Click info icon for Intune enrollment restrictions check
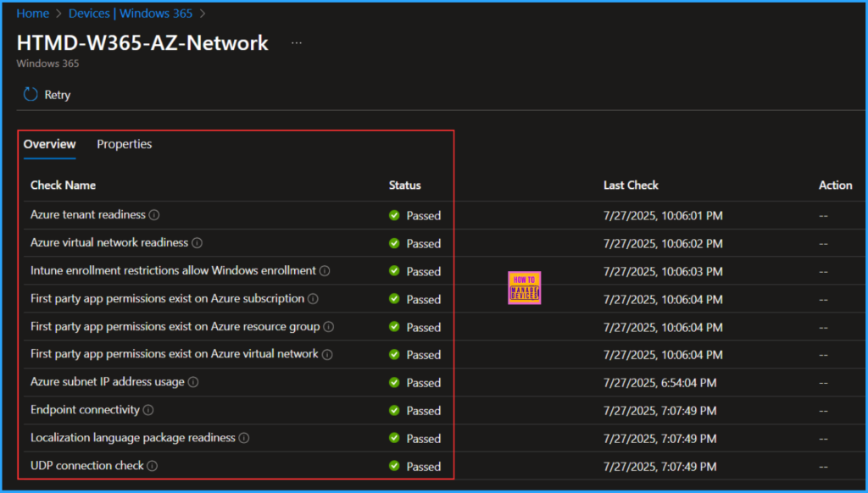 (325, 270)
